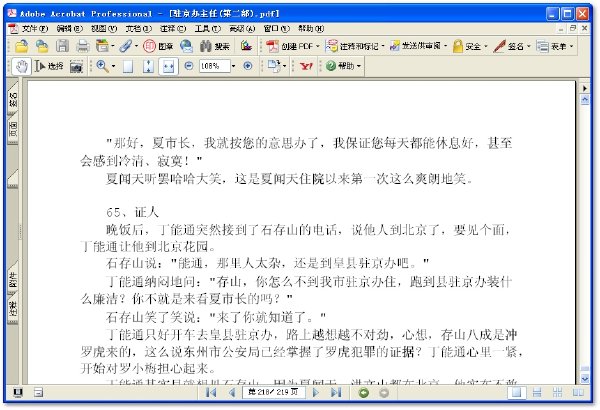600x410 pixels.
Task: Open the 注释 menu in menu bar
Action: [173, 28]
